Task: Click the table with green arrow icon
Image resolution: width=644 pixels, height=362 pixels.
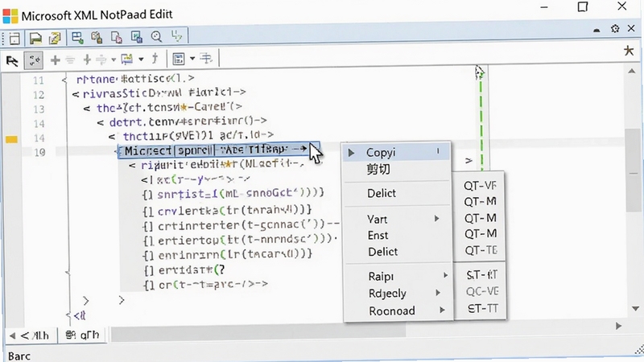Action: click(77, 37)
